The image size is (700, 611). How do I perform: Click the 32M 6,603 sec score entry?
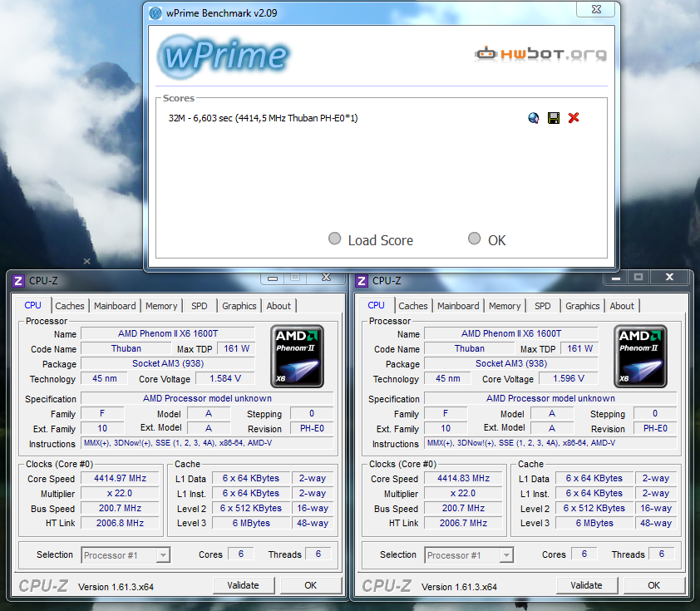[263, 118]
